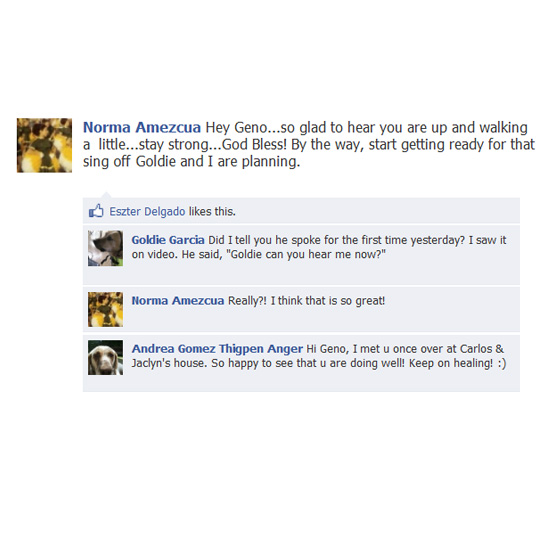Open Eszter Delgado's profile link

[x=147, y=211]
